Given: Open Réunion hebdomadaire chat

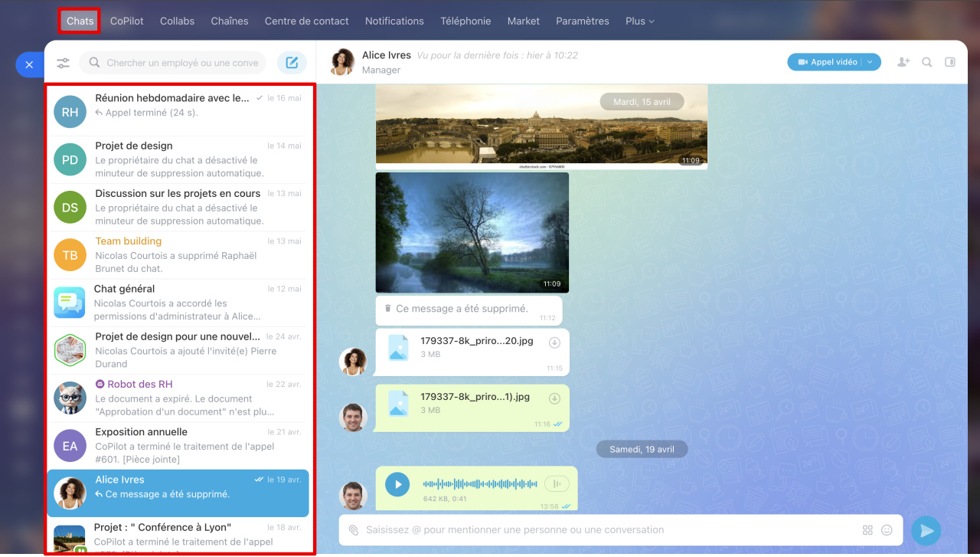Looking at the screenshot, I should tap(178, 112).
